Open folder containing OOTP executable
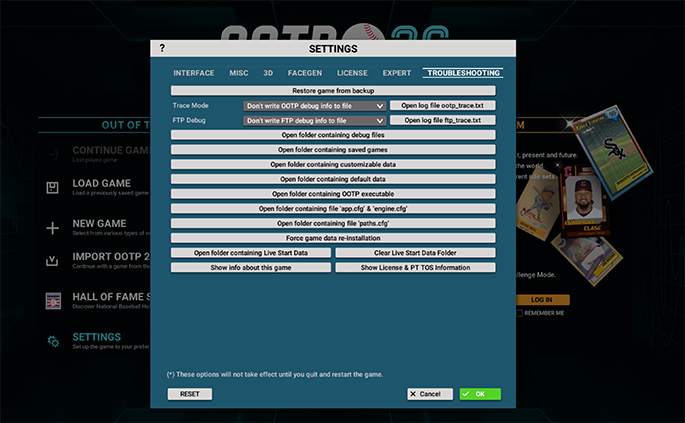Image resolution: width=685 pixels, height=423 pixels. click(333, 194)
